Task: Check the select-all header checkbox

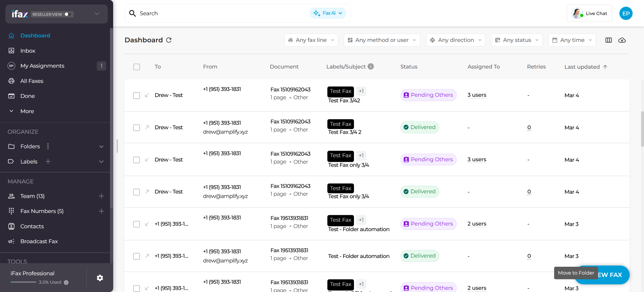Action: [x=137, y=67]
